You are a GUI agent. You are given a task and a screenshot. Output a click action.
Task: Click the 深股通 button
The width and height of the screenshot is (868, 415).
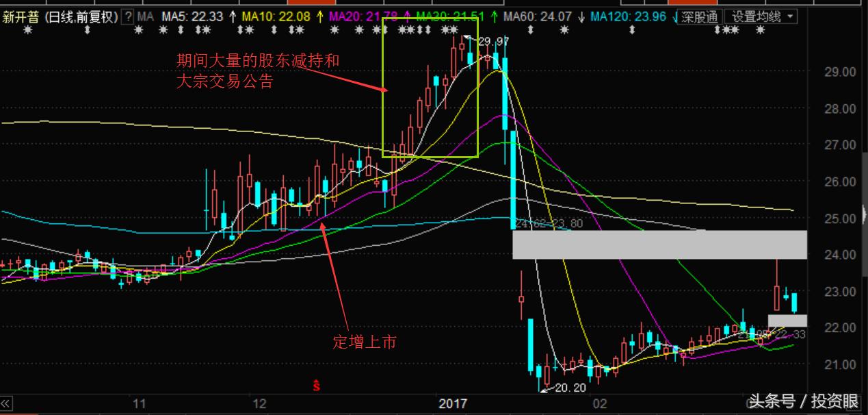700,17
